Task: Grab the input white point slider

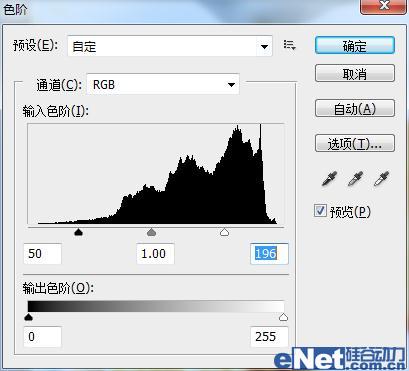Action: pyautogui.click(x=225, y=232)
